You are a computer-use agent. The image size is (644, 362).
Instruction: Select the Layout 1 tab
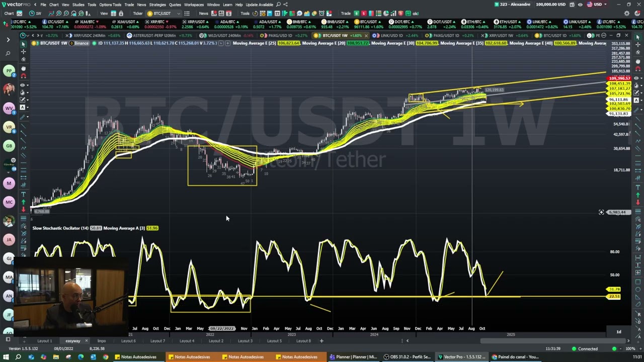[44, 341]
